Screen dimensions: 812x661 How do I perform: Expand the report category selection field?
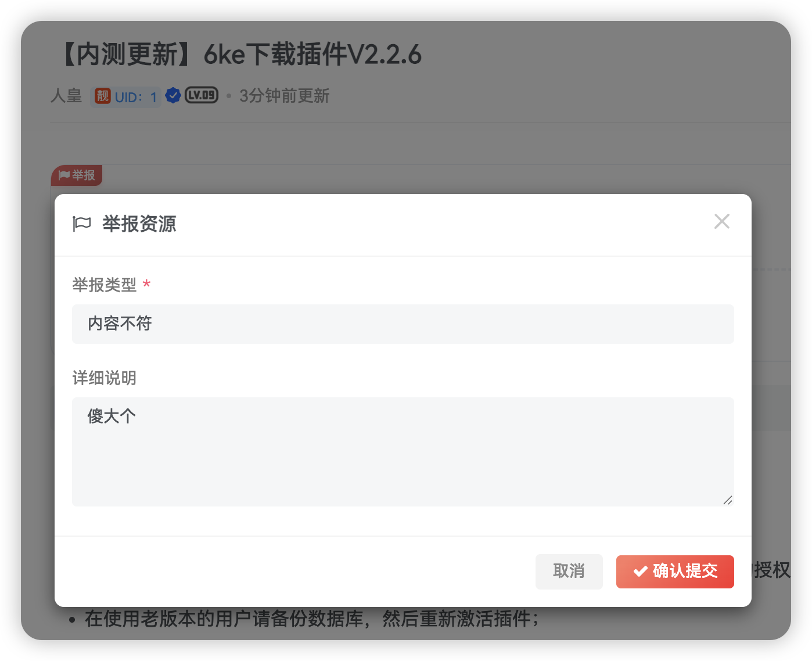403,324
